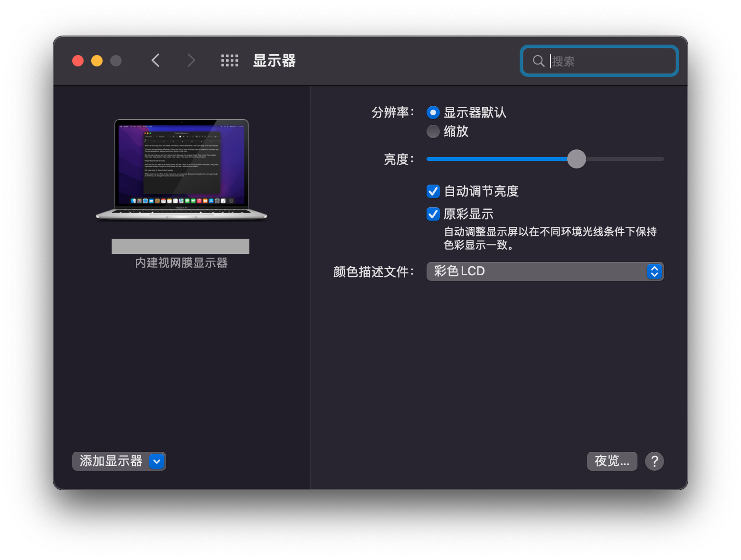Open help with the question mark button
This screenshot has width=741, height=560.
coord(654,461)
